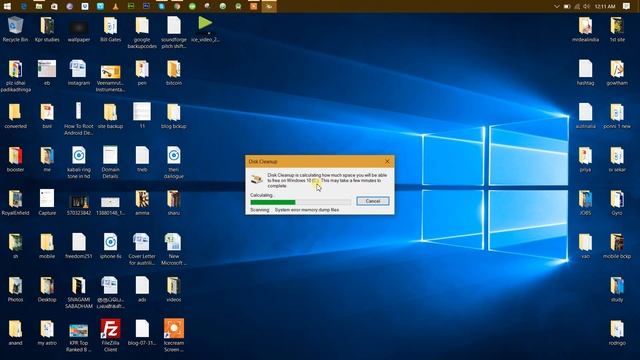The image size is (640, 360).
Task: Open the Store icon on taskbar
Action: pos(54,6)
